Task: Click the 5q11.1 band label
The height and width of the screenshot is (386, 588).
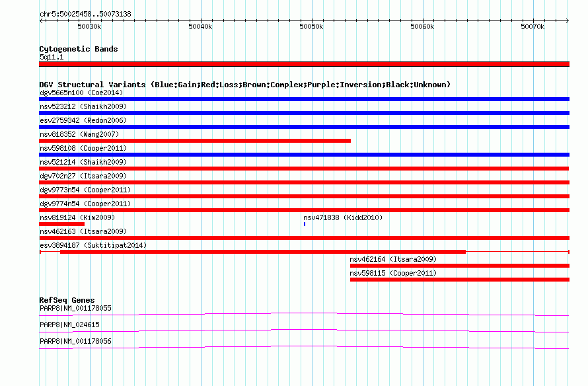Action: (x=52, y=57)
